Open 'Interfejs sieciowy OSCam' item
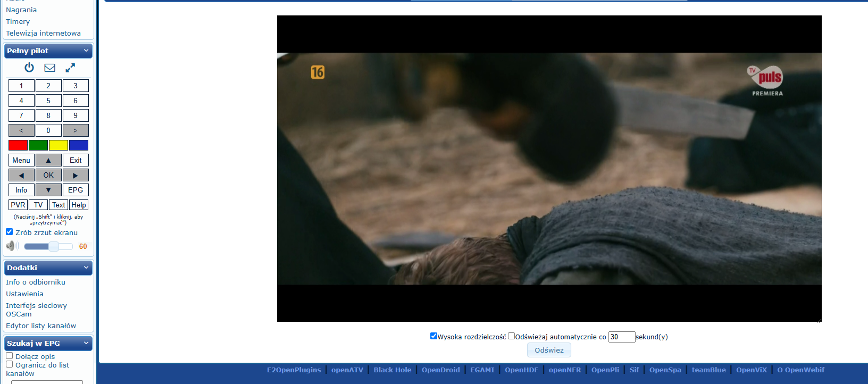The height and width of the screenshot is (384, 868). pos(36,310)
